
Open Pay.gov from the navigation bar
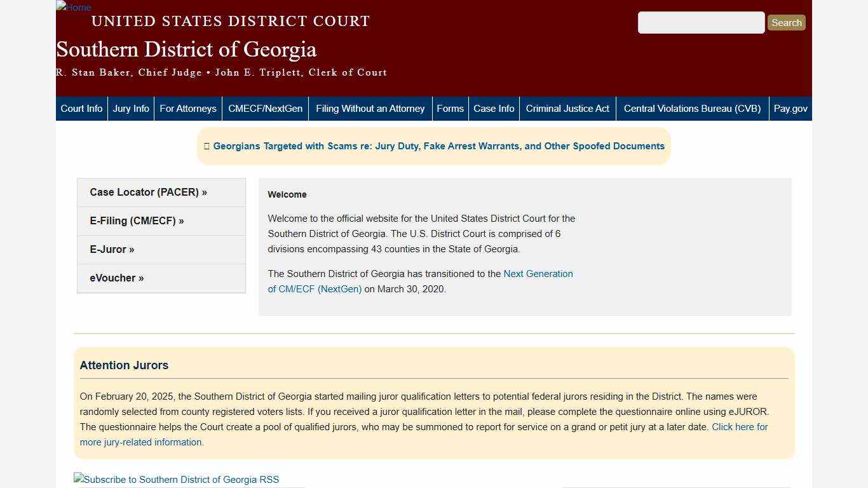(790, 108)
